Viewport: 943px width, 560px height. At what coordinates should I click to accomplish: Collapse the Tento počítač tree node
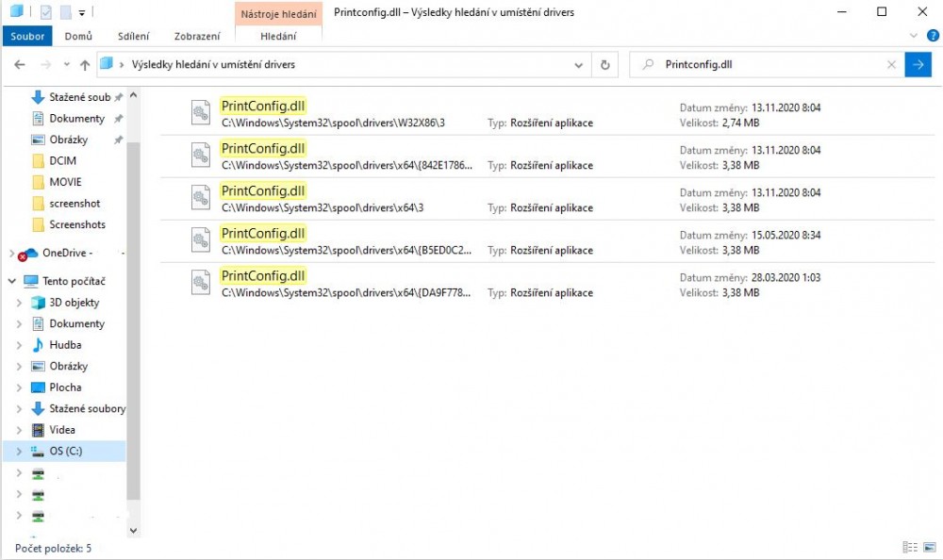point(11,281)
